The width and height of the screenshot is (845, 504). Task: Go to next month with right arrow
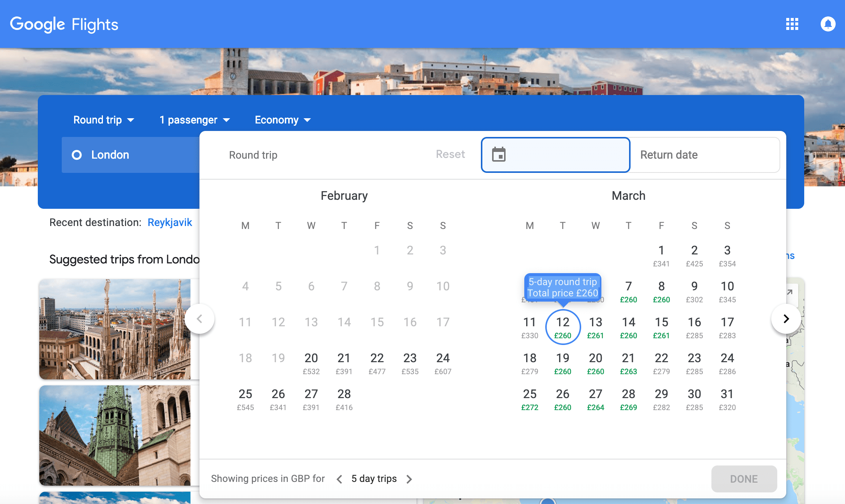click(786, 319)
